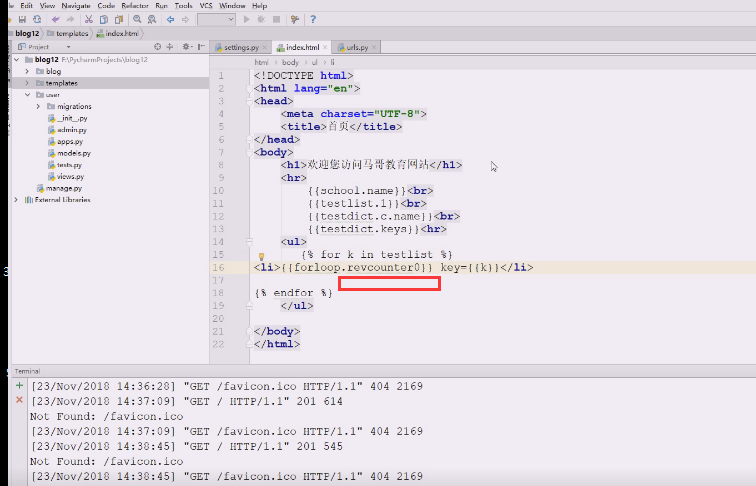Screen dimensions: 756x486
Task: Hide the Project tool window
Action: (201, 47)
